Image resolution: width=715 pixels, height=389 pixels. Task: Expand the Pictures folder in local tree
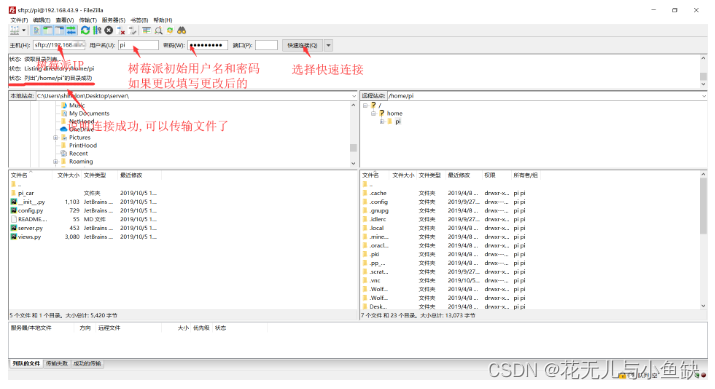point(55,137)
